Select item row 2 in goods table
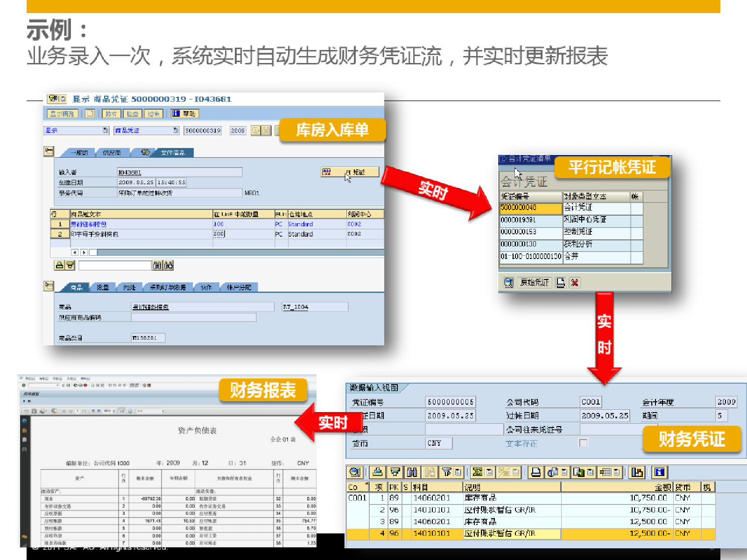The height and width of the screenshot is (560, 747). [60, 234]
